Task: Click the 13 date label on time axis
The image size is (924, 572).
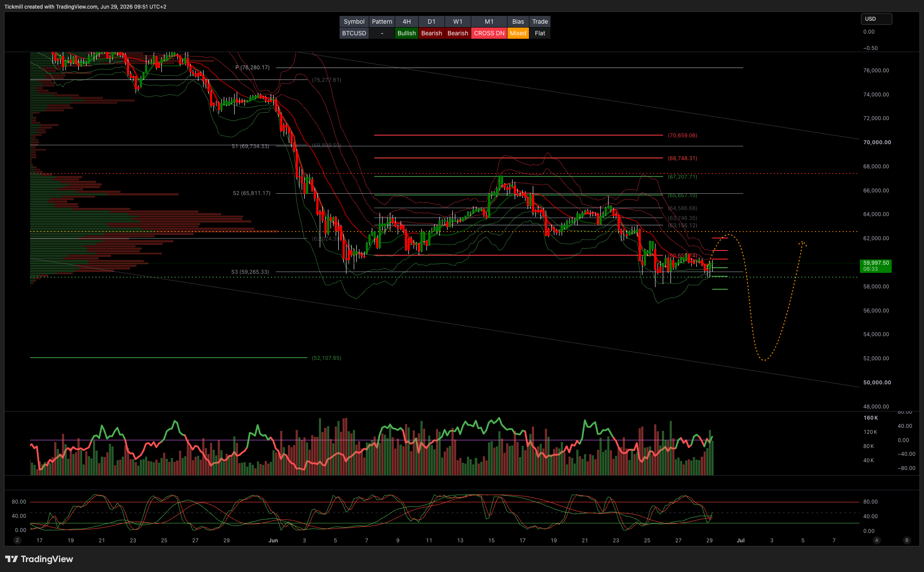Action: (x=460, y=541)
